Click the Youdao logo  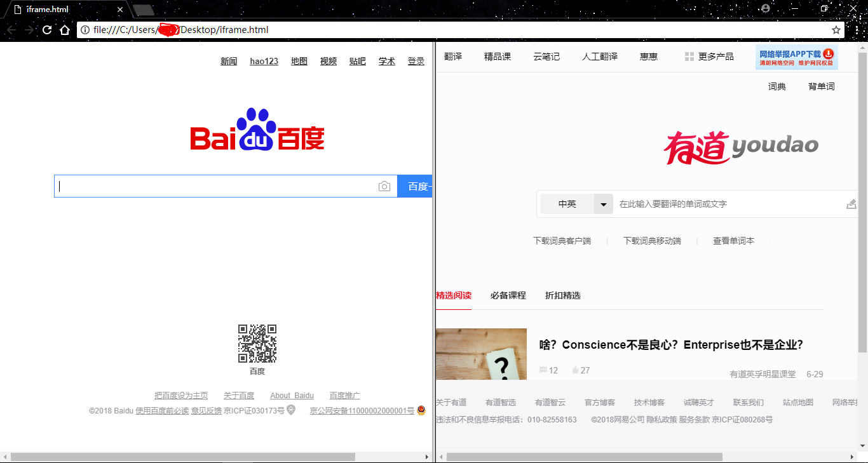[741, 147]
